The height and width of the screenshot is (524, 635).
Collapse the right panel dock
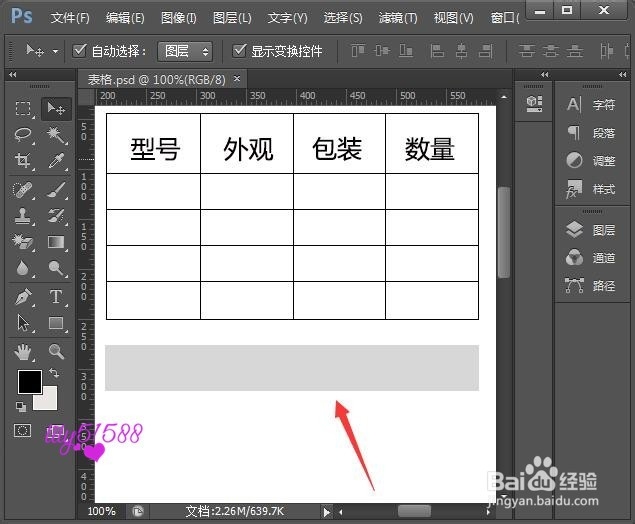622,75
